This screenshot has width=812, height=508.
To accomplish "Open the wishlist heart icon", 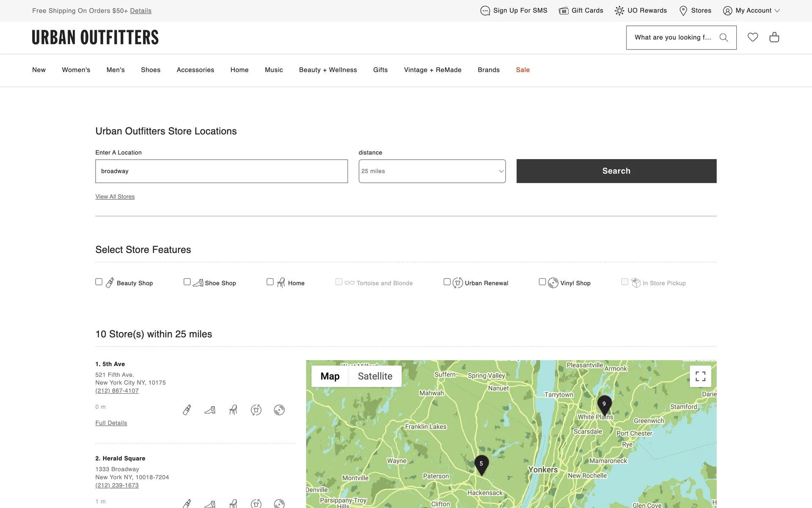I will coord(752,37).
